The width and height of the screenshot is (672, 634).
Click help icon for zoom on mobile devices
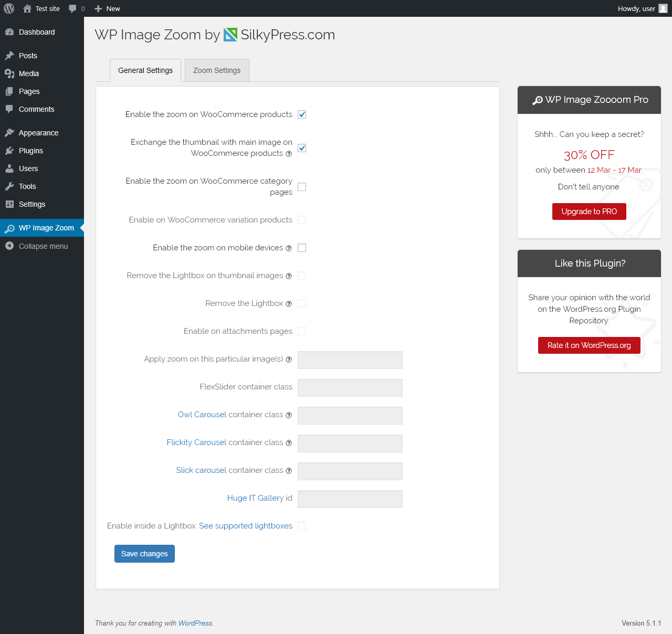click(289, 248)
